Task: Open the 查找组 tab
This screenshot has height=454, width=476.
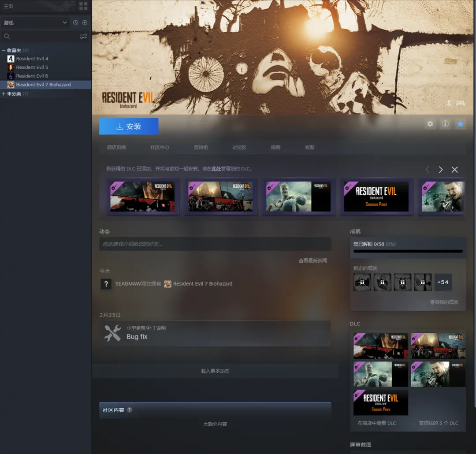Action: [201, 147]
